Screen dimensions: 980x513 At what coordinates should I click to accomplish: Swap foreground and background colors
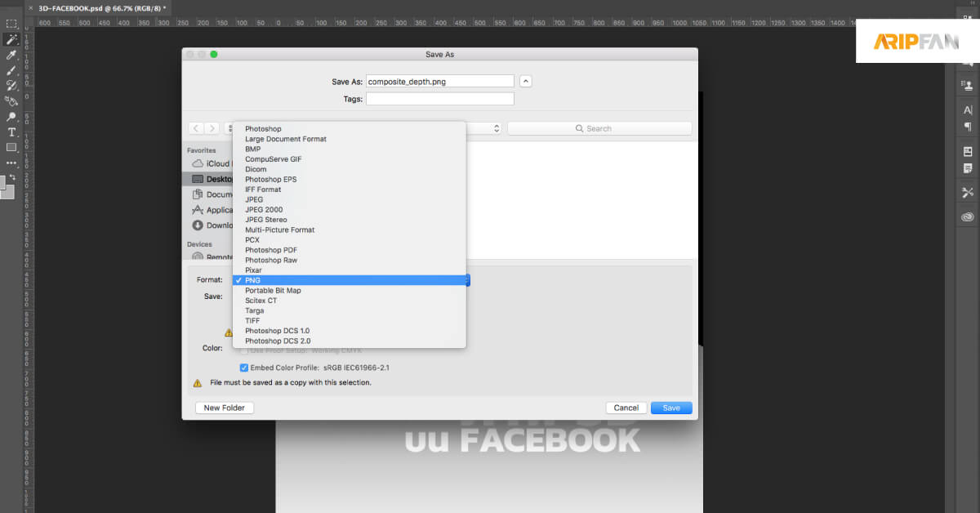13,176
